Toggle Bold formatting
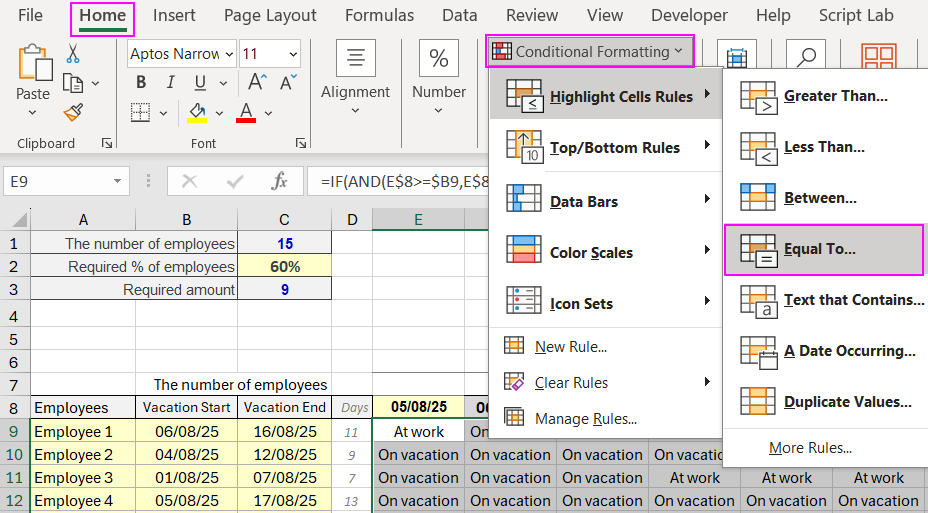The height and width of the screenshot is (513, 928). 141,82
